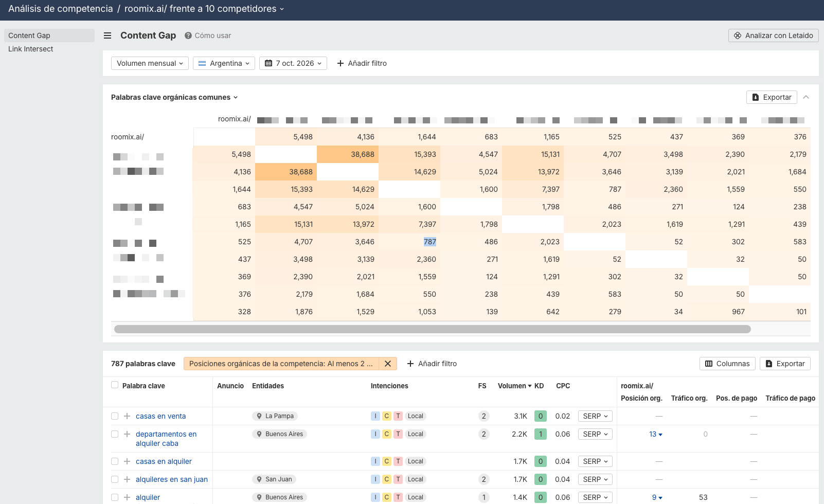This screenshot has width=824, height=504.
Task: Click transactional intent badge T for alquileres en san juan
Action: pos(398,479)
